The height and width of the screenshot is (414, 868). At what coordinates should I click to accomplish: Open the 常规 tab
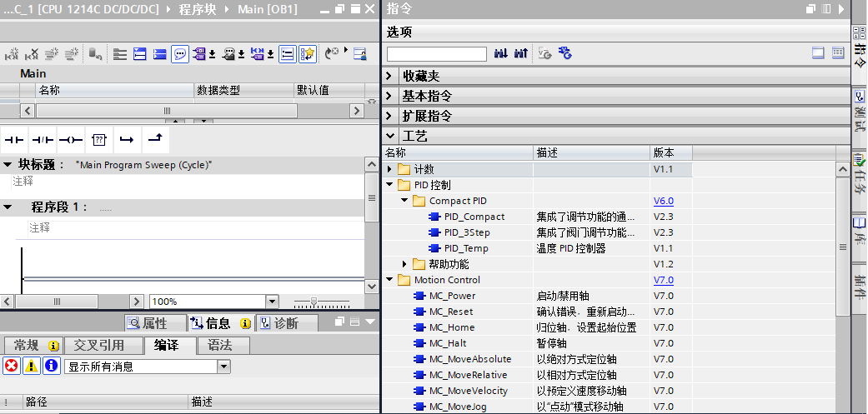(x=33, y=346)
